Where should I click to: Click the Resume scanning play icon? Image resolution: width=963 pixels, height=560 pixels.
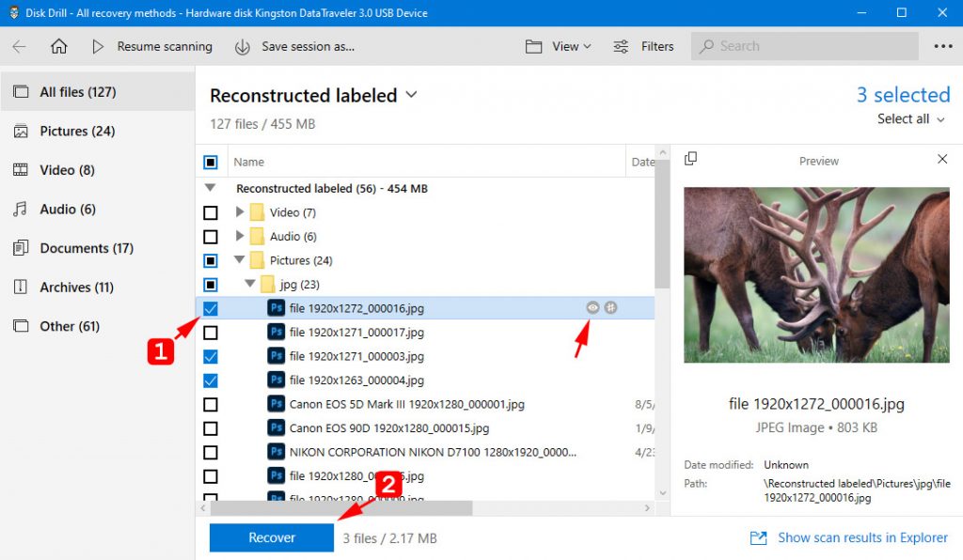pos(97,45)
